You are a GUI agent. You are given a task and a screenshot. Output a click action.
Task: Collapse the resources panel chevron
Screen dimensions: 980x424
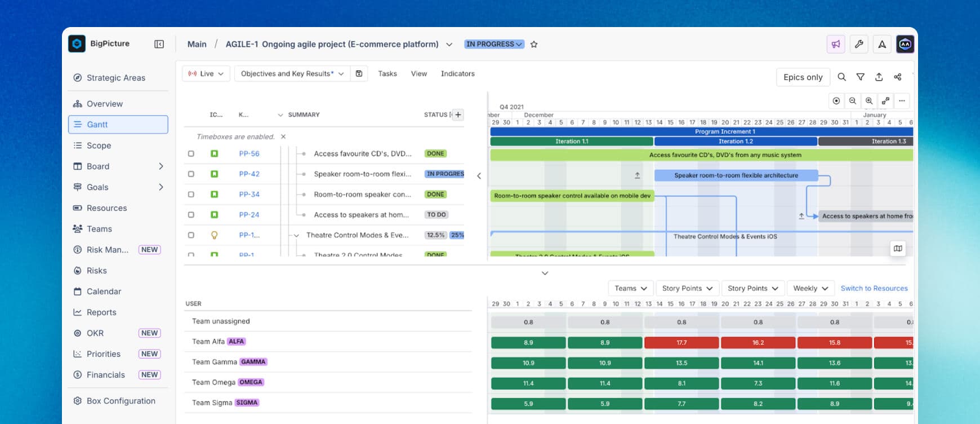545,273
